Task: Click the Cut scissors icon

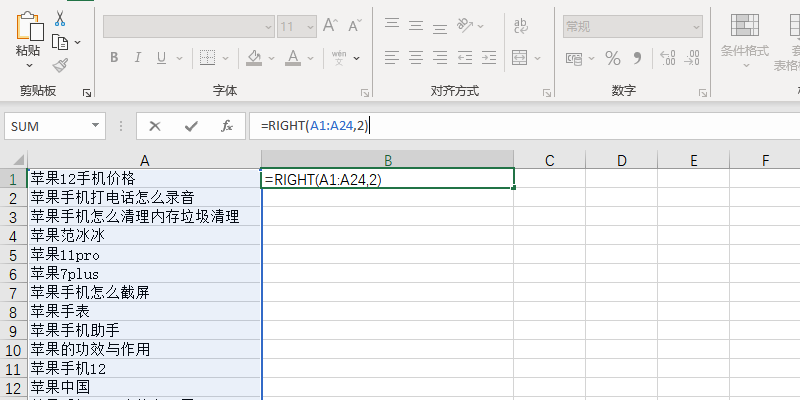Action: (60, 18)
